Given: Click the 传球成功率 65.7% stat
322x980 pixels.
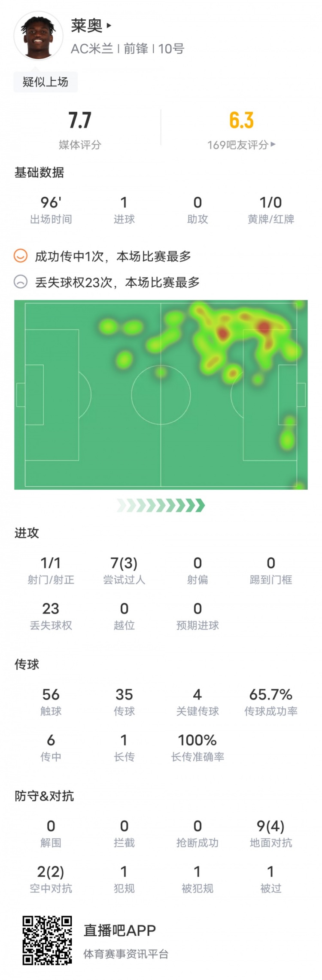Looking at the screenshot, I should tap(270, 702).
